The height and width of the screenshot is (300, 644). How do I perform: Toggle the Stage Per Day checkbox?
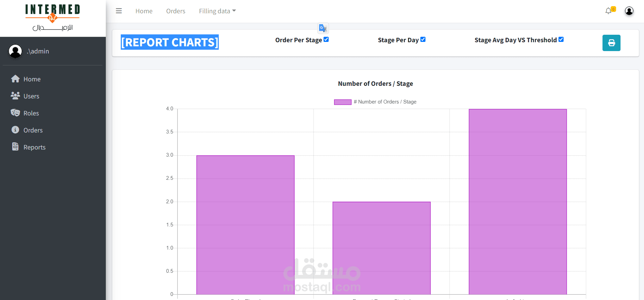423,40
